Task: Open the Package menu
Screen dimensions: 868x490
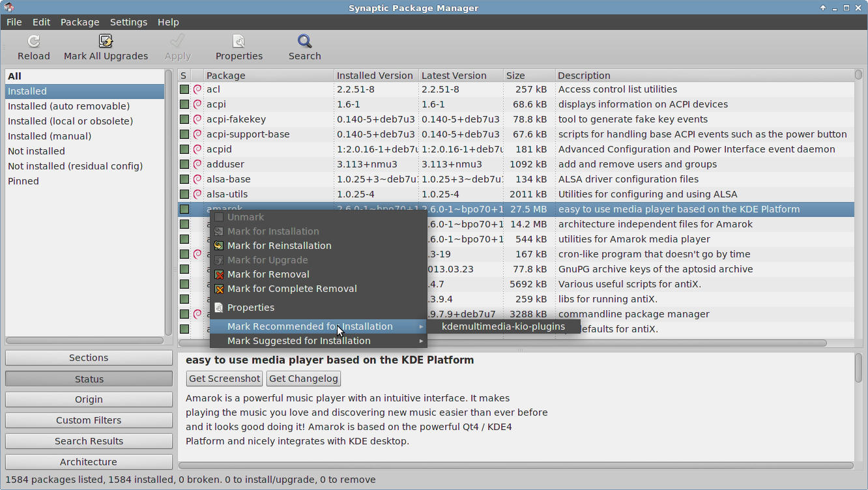Action: 80,22
